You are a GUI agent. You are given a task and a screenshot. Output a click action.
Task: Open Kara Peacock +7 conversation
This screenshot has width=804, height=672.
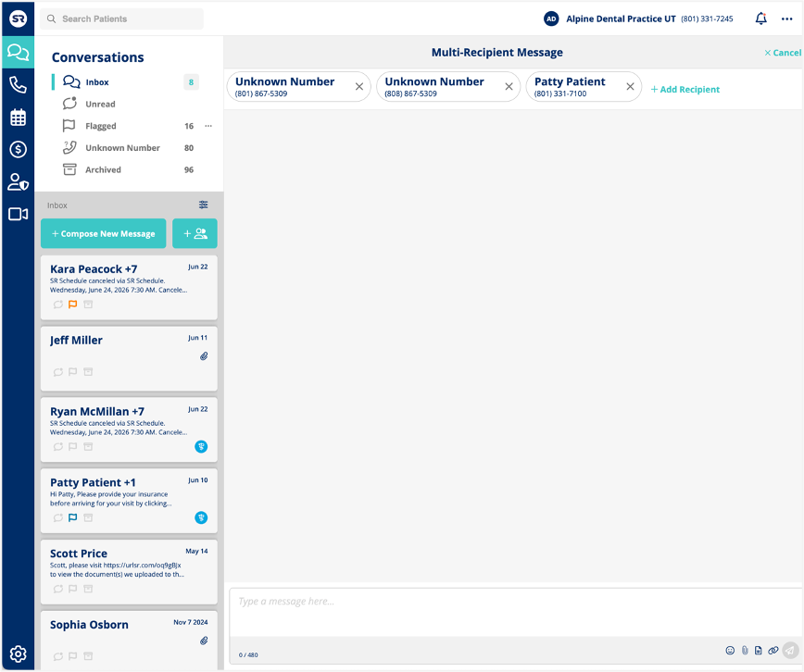pyautogui.click(x=129, y=288)
